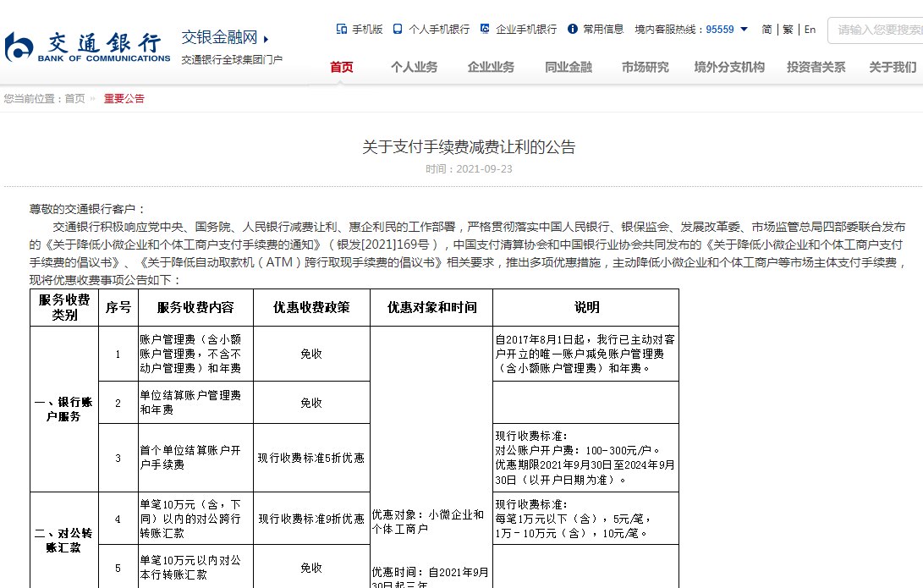Open the 同业金融 menu
923x588 pixels.
pos(569,67)
